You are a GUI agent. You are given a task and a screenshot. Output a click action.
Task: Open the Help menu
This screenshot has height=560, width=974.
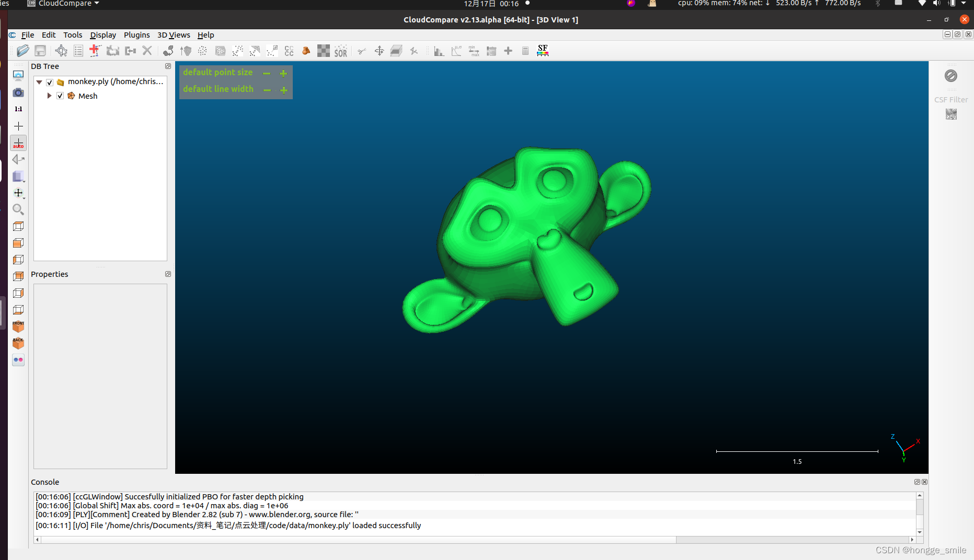(x=205, y=35)
